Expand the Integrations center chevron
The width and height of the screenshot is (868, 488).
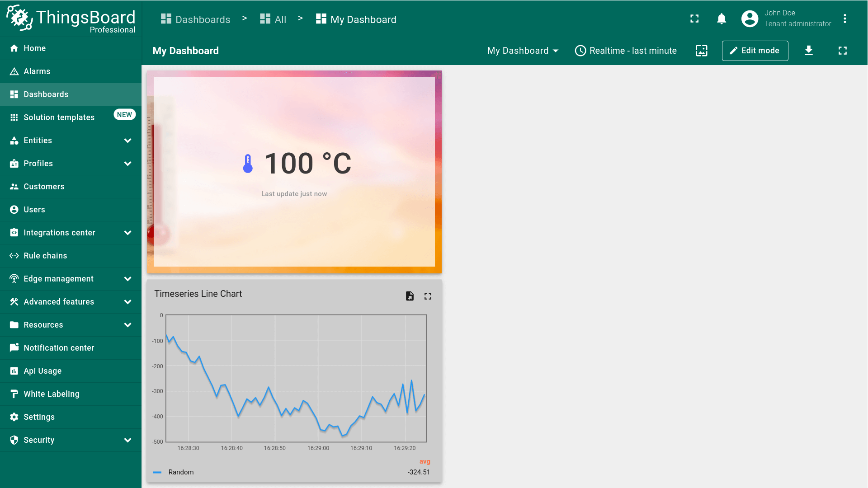[128, 233]
